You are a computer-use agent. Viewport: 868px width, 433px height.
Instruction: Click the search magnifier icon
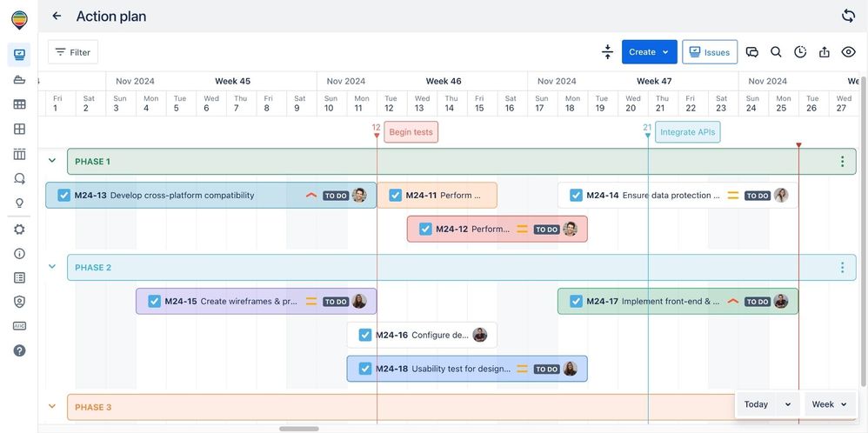click(776, 52)
